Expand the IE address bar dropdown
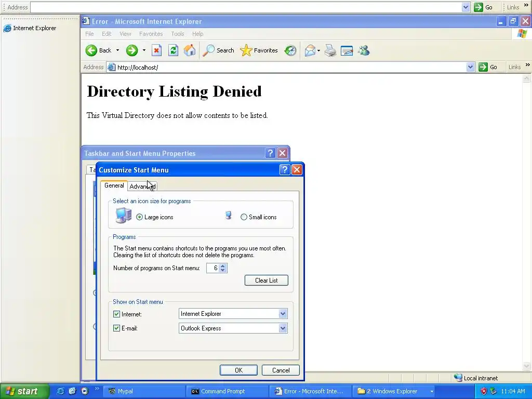 (470, 67)
